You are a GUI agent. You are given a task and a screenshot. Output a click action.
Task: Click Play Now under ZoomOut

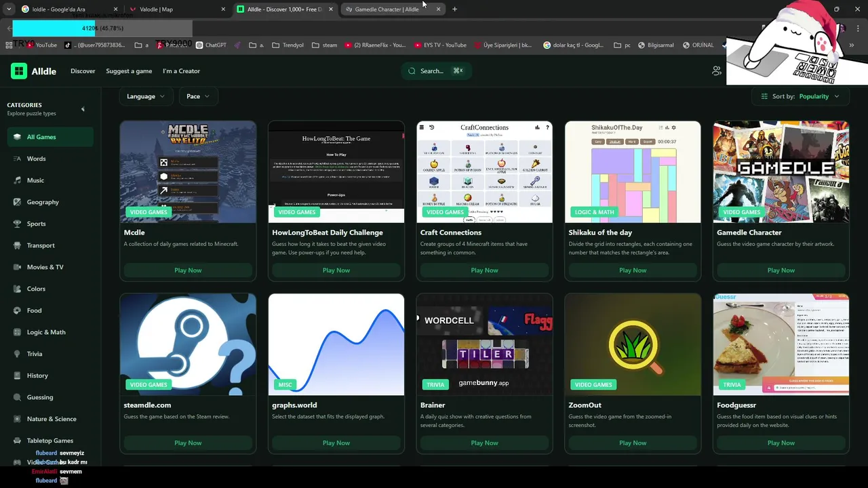(633, 443)
